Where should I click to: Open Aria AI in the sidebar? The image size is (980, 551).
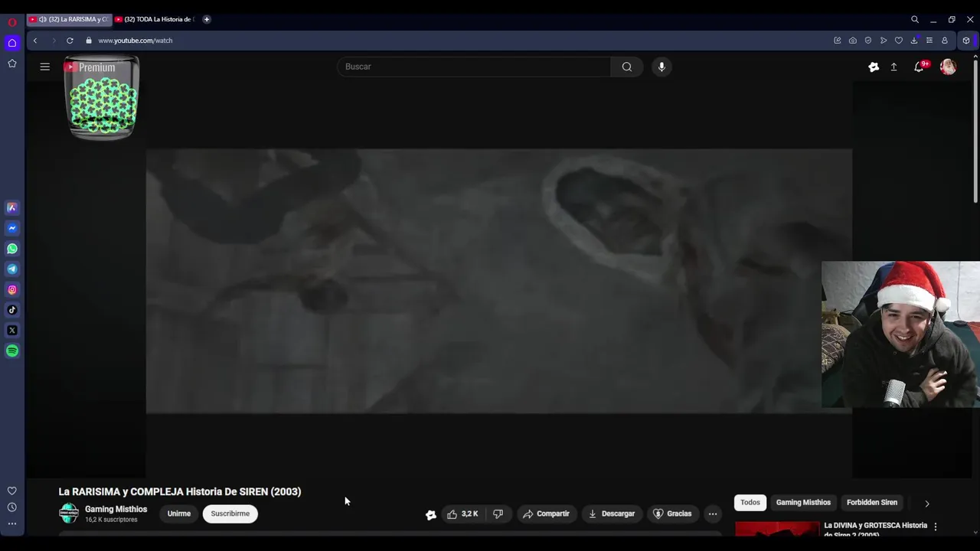point(12,207)
